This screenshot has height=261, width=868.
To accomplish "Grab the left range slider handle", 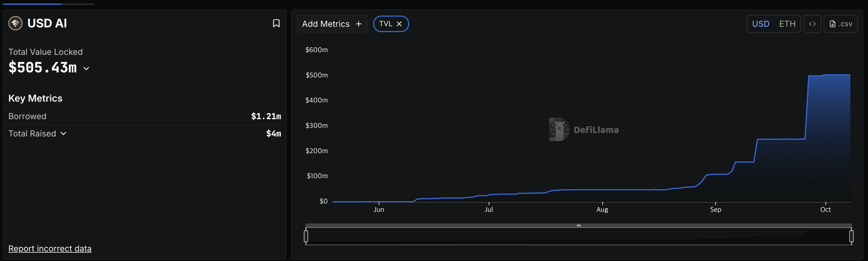I will (x=306, y=236).
